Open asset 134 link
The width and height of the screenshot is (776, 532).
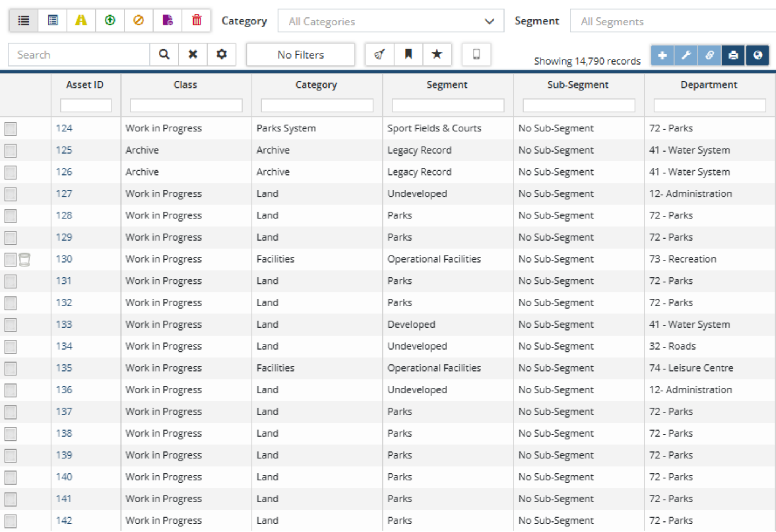click(64, 347)
